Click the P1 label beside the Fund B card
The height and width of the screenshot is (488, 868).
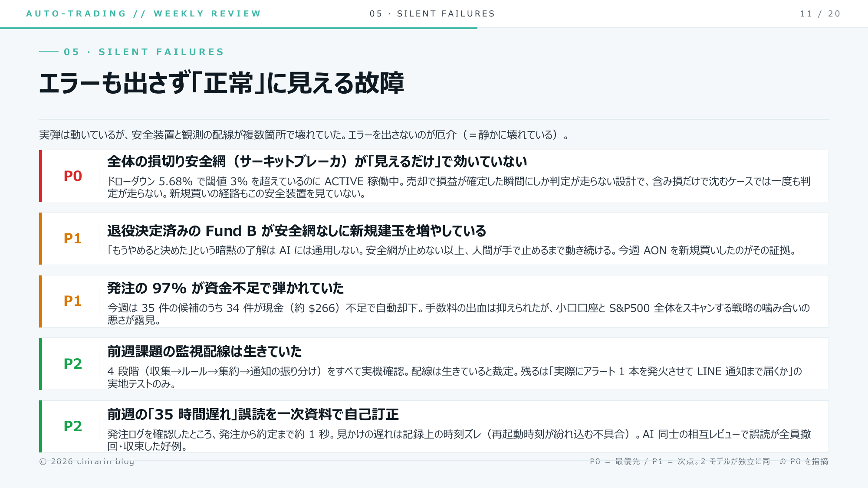pos(73,239)
